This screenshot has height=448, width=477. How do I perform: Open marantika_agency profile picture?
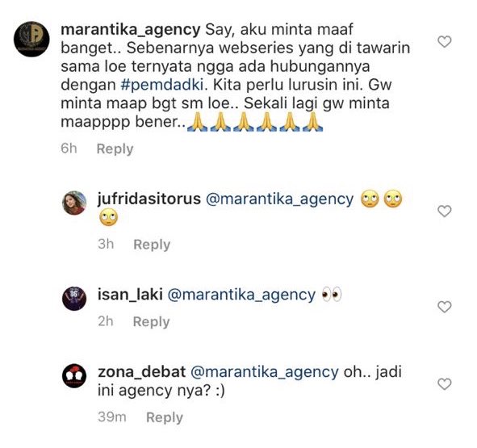click(31, 39)
